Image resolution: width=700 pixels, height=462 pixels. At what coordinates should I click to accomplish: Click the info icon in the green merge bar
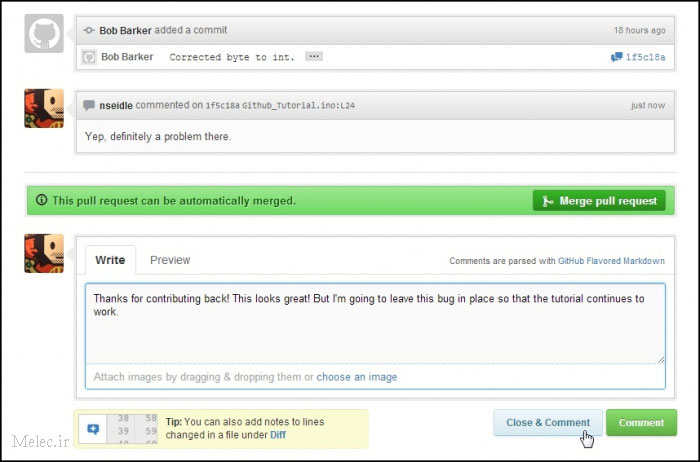(x=41, y=200)
